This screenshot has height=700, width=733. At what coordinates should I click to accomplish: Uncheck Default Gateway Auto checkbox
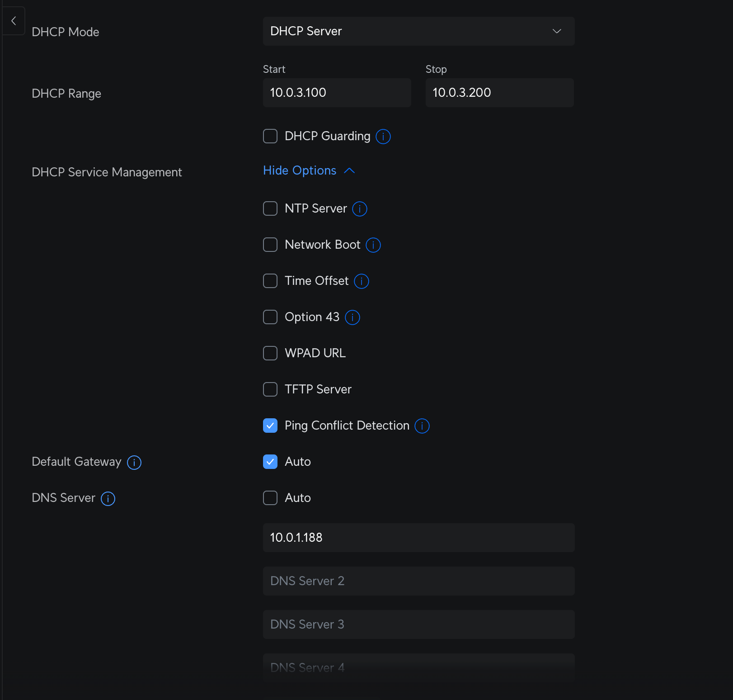click(270, 462)
